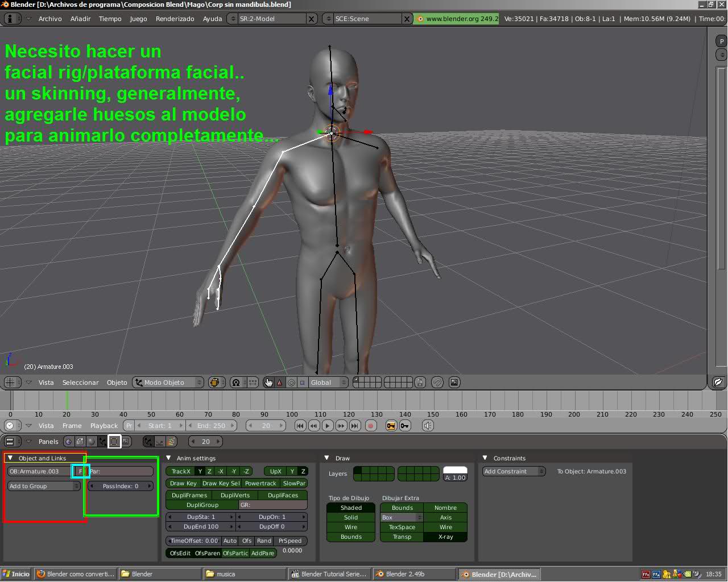Click the Script context icon in Buttons header
The image size is (728, 582).
80,442
